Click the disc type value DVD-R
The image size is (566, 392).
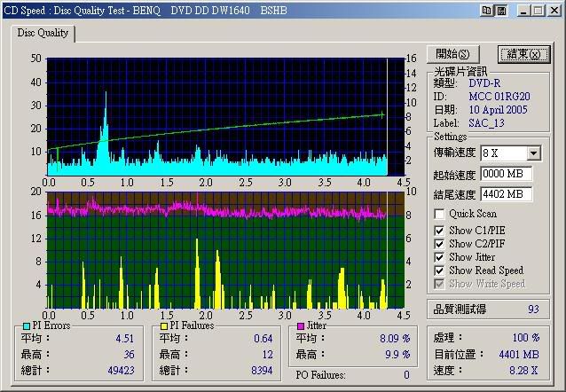(484, 83)
